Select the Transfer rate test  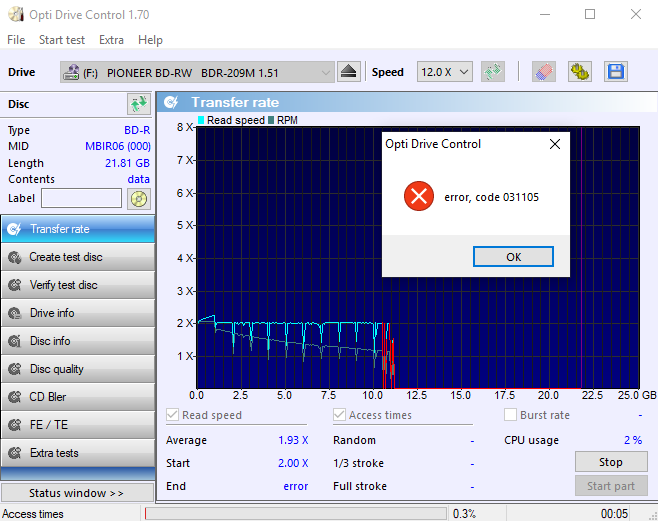coord(78,229)
